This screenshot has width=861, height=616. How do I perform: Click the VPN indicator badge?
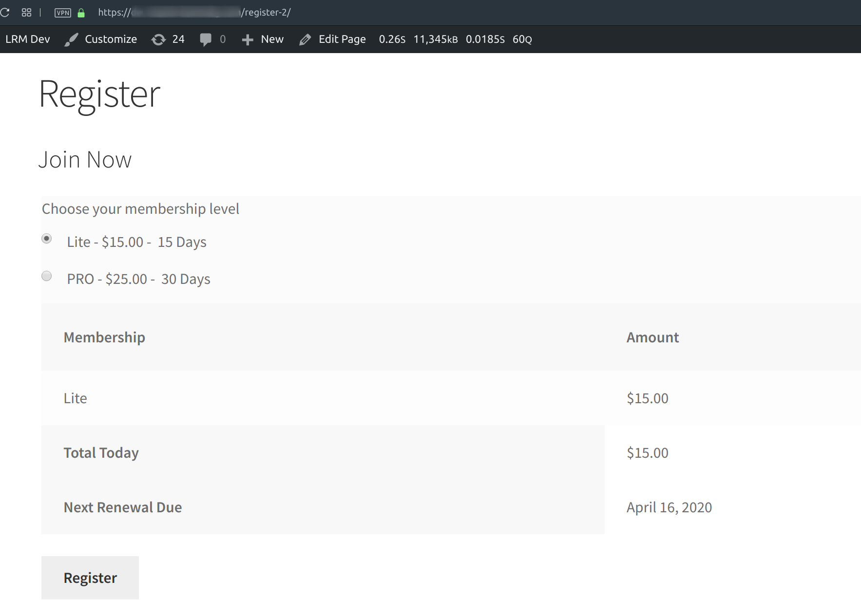coord(62,12)
